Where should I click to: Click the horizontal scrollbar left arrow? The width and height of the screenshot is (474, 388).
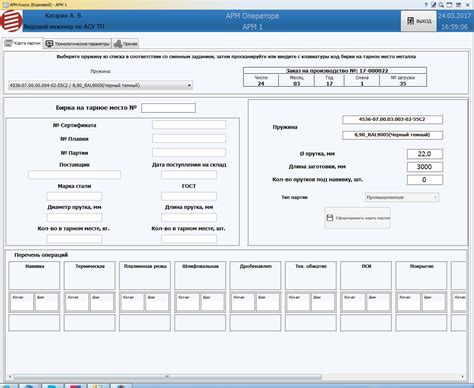click(10, 377)
